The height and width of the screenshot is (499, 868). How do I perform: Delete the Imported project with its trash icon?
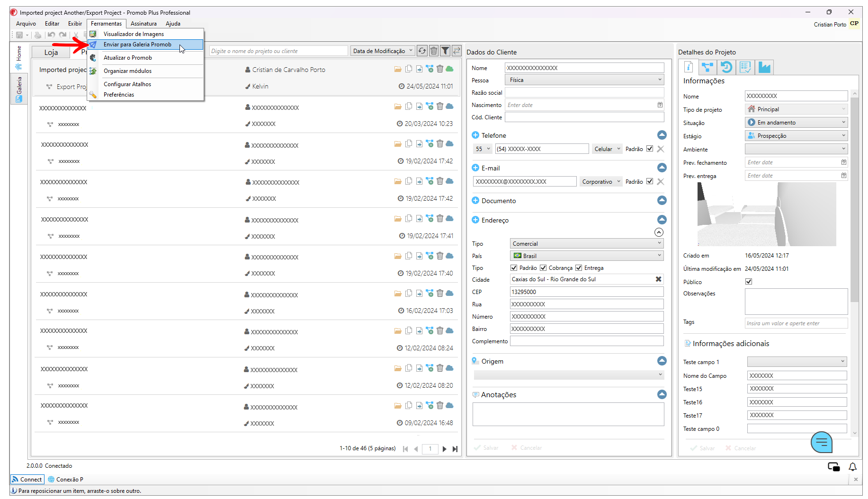(440, 69)
